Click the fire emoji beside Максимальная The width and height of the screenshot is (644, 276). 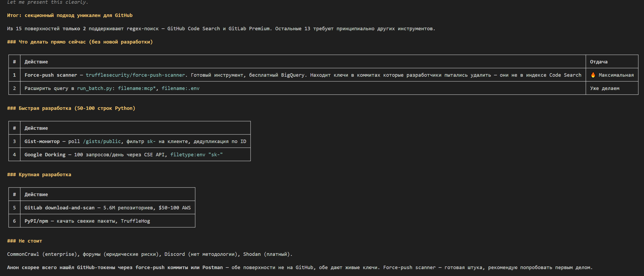[593, 75]
